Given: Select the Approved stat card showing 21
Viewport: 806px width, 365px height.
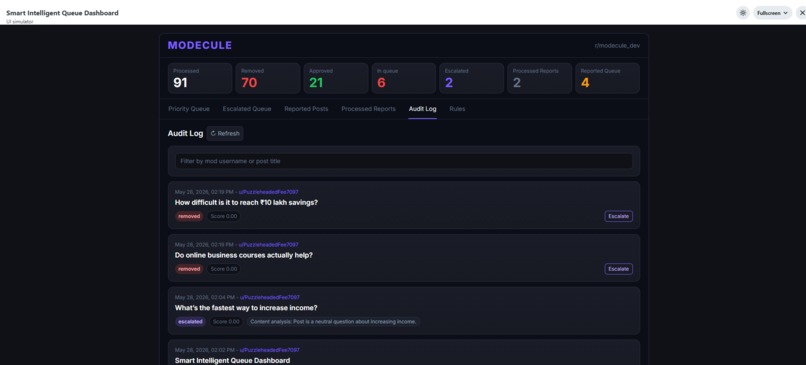Looking at the screenshot, I should 336,78.
